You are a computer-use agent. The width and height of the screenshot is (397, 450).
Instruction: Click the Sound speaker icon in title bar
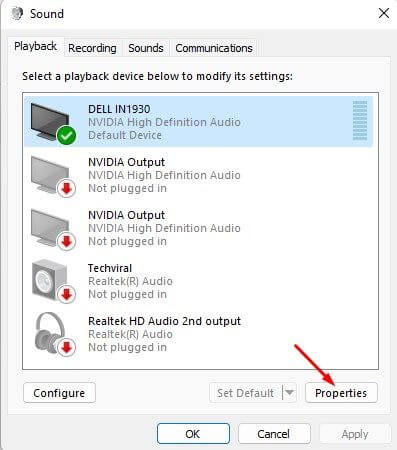coord(17,14)
